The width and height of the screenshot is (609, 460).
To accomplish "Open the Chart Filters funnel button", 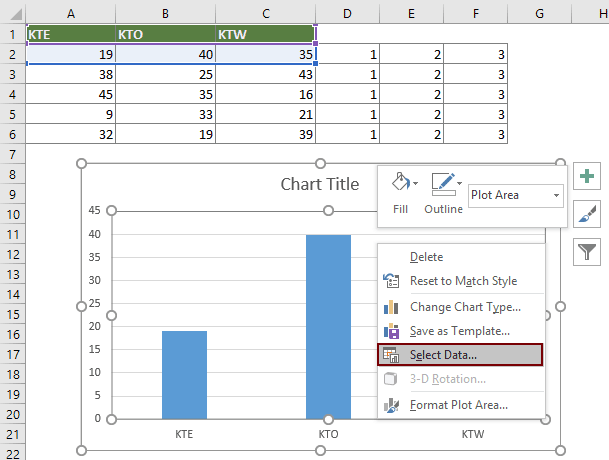I will point(586,252).
